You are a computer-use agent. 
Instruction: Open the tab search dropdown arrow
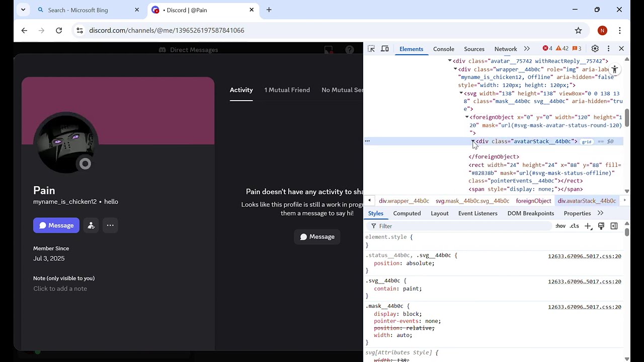23,10
